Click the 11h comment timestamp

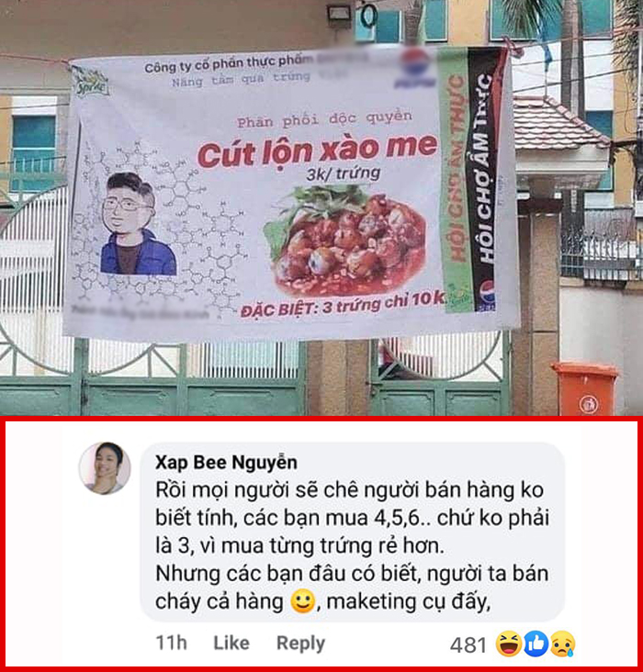171,643
